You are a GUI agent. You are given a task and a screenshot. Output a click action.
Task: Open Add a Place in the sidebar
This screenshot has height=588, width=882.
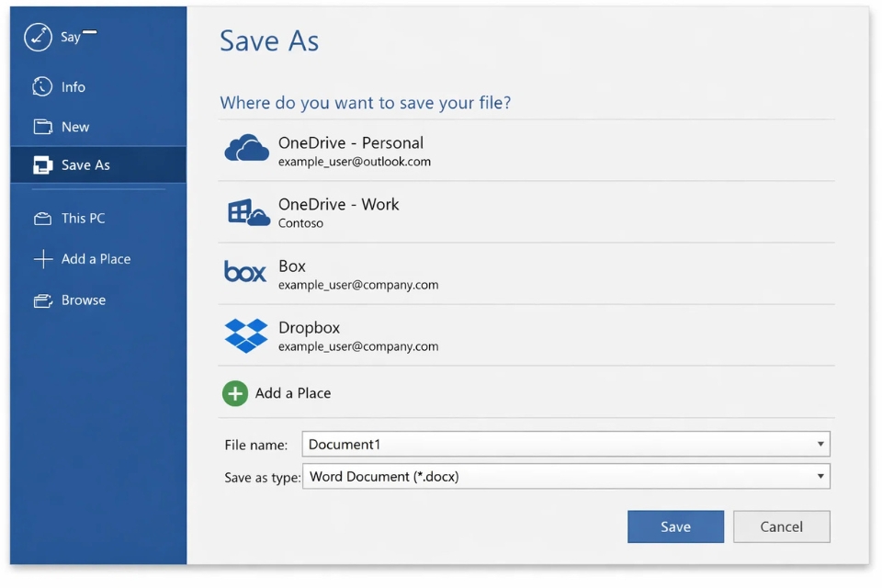click(x=96, y=259)
